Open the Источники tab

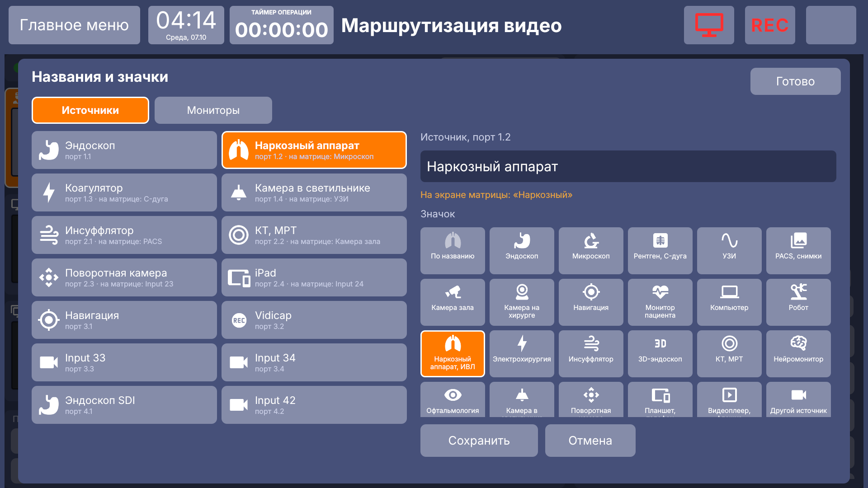coord(90,110)
